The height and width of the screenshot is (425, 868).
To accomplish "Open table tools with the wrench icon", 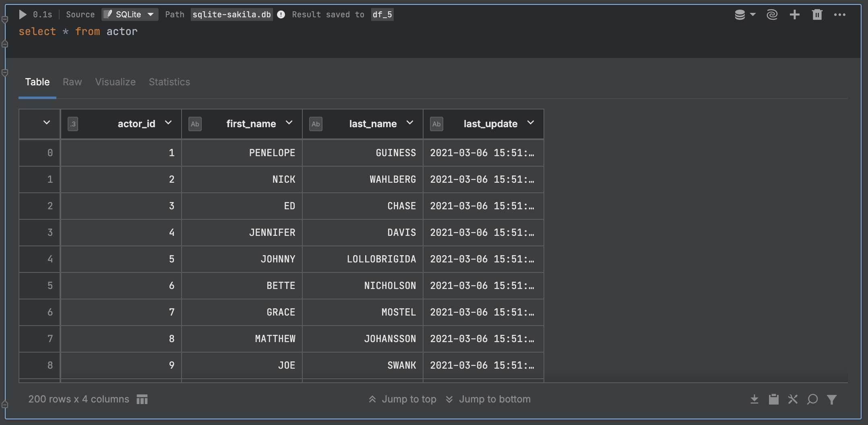I will tap(793, 399).
